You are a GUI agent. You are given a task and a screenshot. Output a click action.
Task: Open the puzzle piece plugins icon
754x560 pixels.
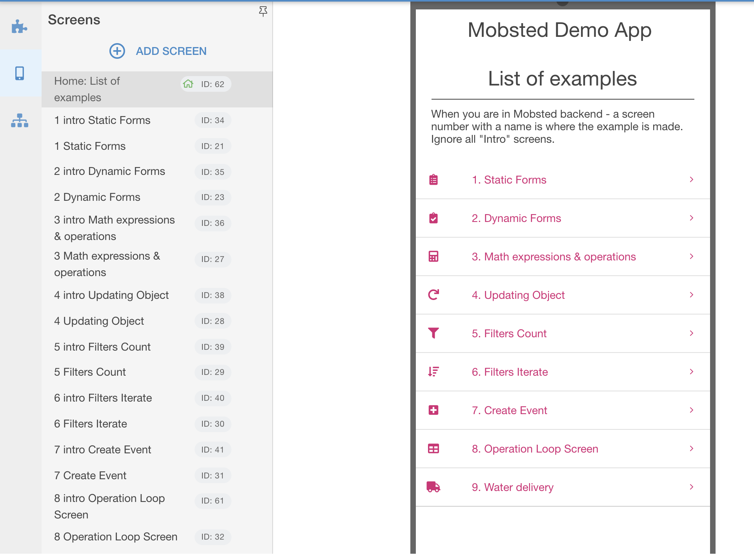19,27
